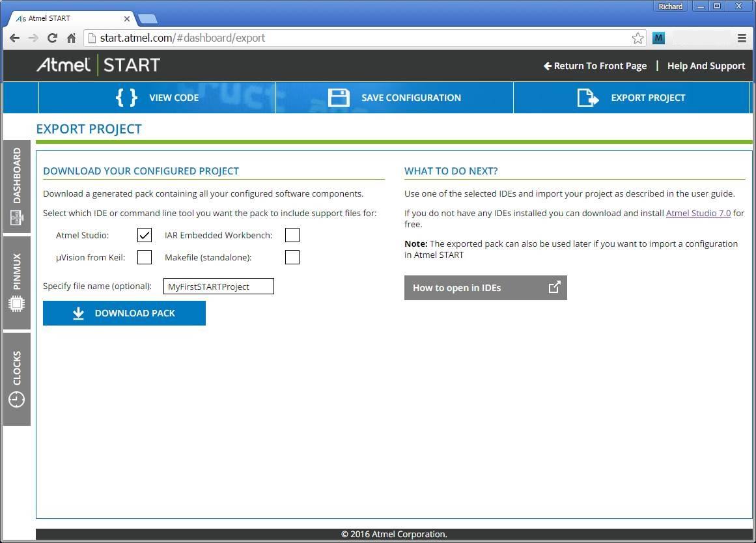Click the Export Project arrow icon
This screenshot has height=543, width=756.
click(587, 98)
